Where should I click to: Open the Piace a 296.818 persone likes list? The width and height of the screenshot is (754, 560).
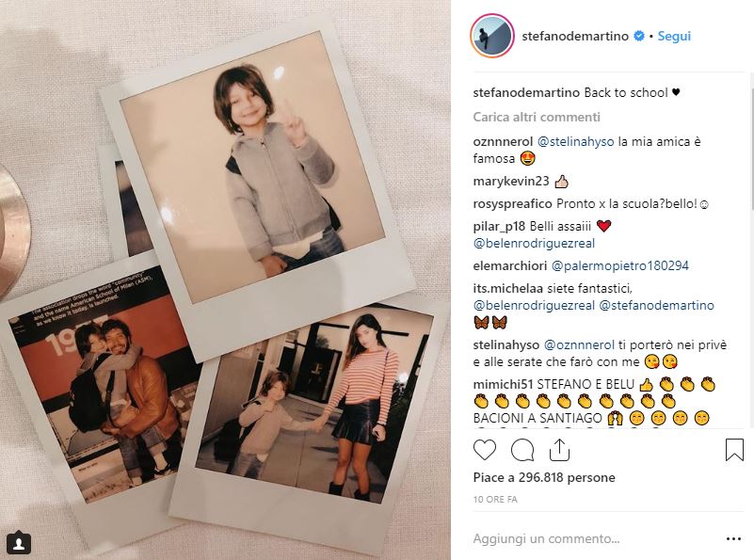[x=543, y=477]
